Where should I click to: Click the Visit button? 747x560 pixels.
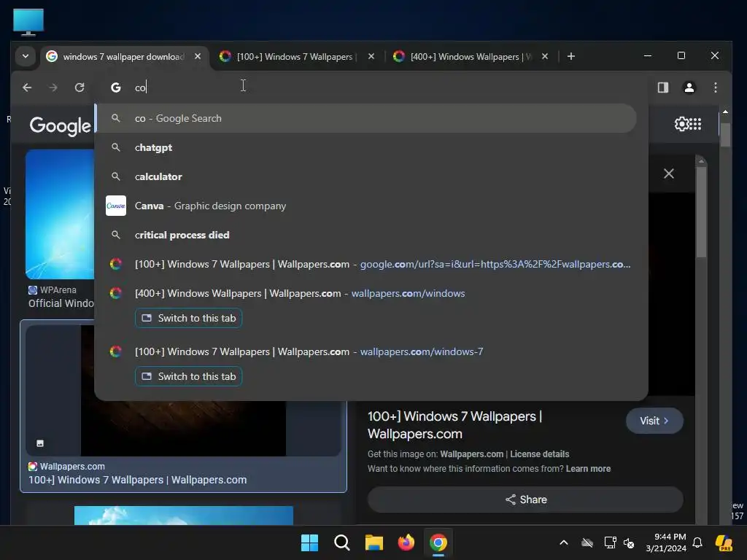654,421
